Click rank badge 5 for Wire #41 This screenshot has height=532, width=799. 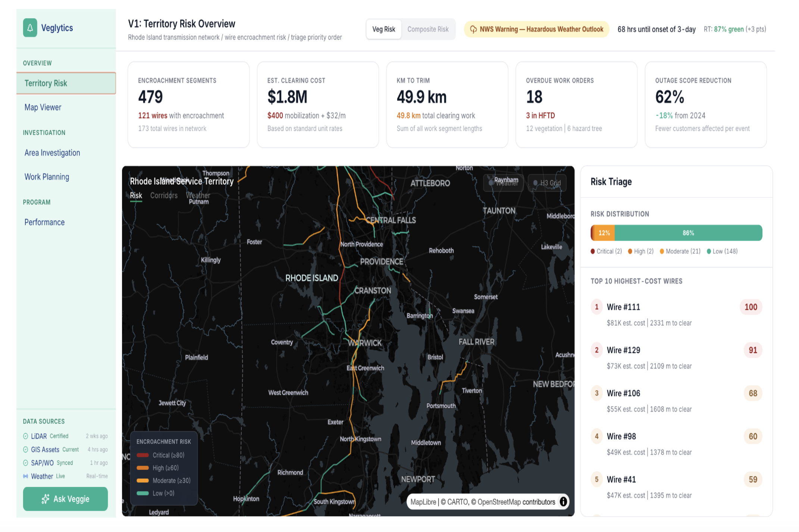596,479
